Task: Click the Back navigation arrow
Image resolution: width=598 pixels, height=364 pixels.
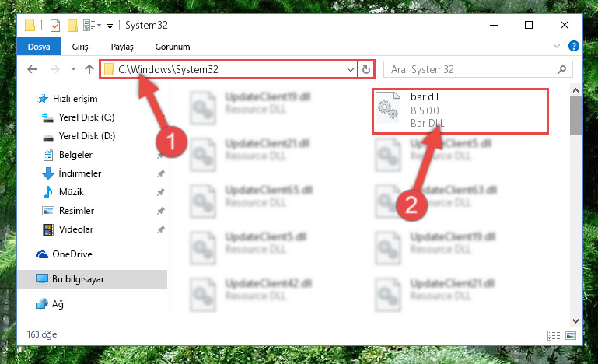Action: (x=32, y=69)
